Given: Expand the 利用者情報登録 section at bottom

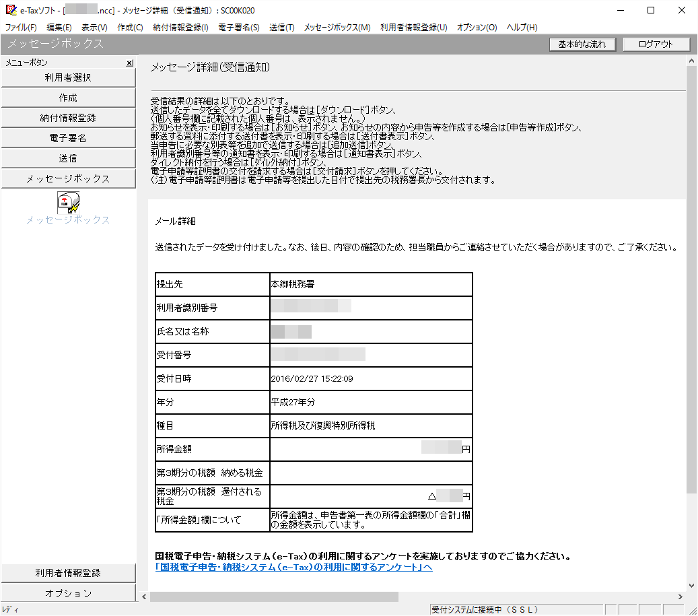Looking at the screenshot, I should [68, 573].
